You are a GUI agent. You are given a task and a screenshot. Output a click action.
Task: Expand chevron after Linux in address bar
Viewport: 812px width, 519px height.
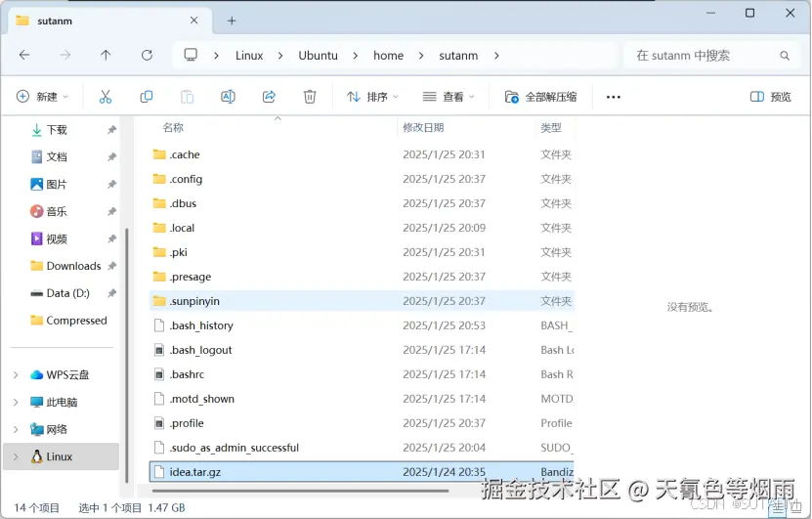click(280, 56)
